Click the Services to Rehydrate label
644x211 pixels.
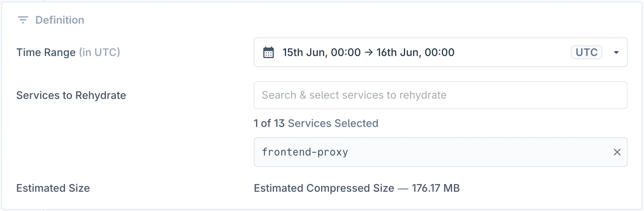71,95
